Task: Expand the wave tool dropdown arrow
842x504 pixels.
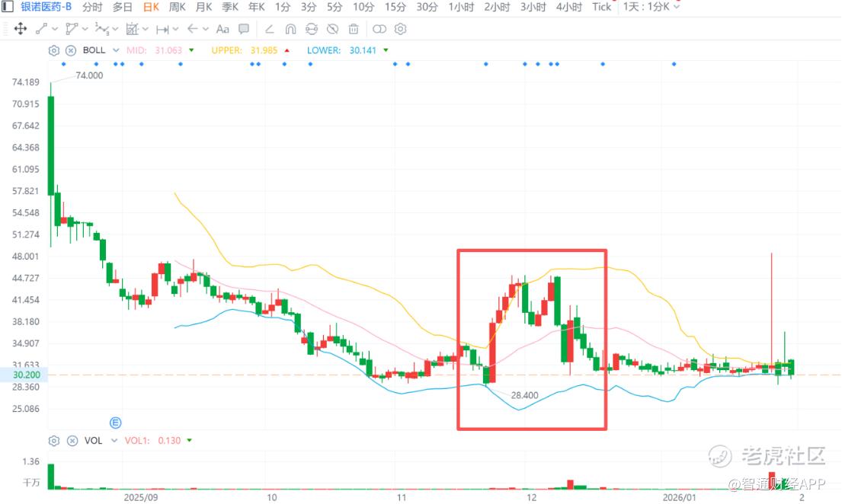Action: (x=115, y=30)
